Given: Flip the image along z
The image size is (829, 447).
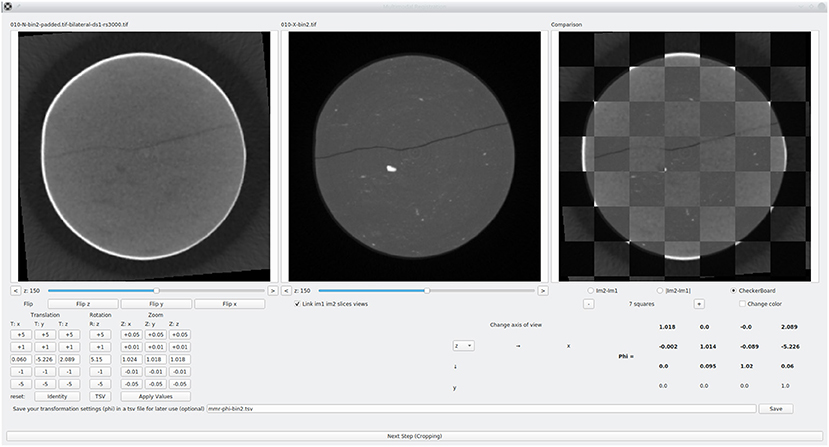Looking at the screenshot, I should [83, 304].
